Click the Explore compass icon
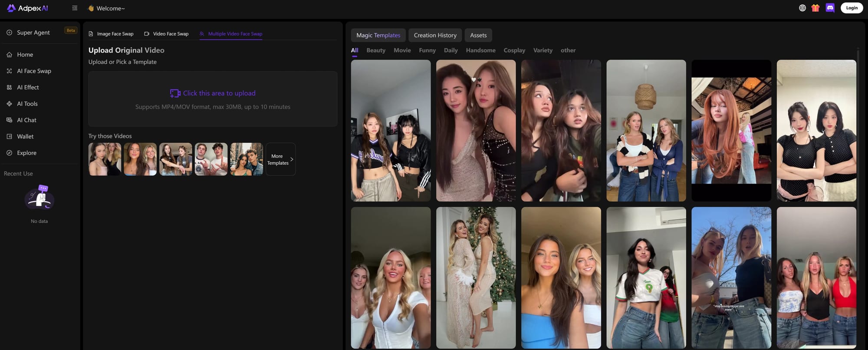868x350 pixels. [10, 153]
